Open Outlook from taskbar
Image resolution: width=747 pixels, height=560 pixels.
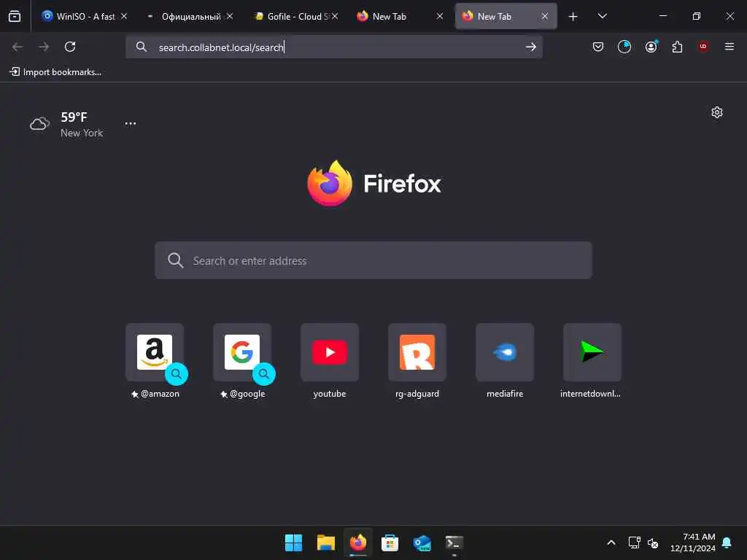click(422, 542)
